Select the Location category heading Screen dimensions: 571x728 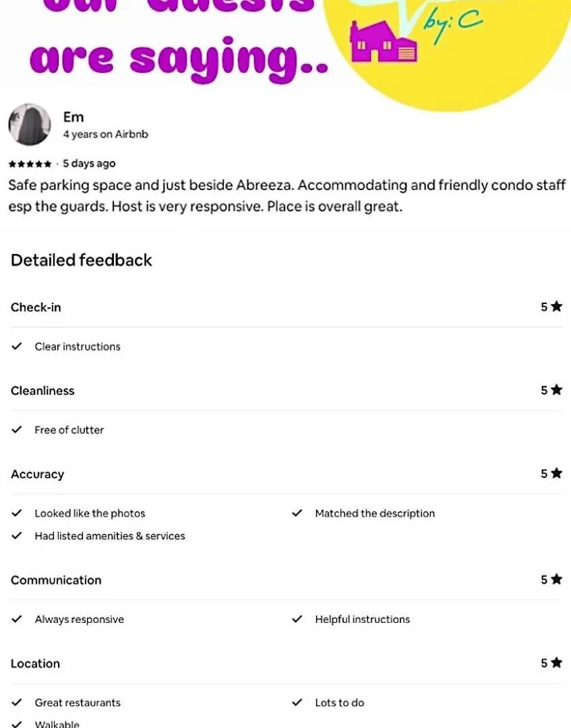coord(35,663)
